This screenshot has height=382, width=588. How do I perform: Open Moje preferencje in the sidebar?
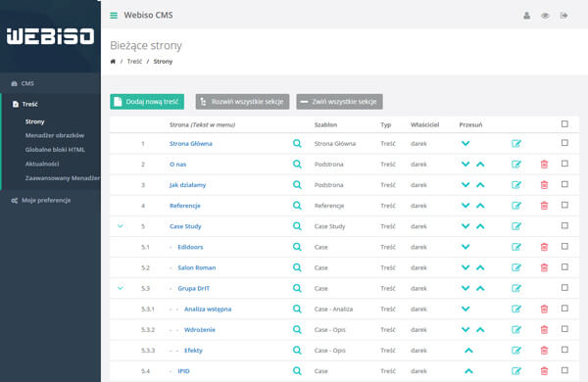[x=46, y=200]
